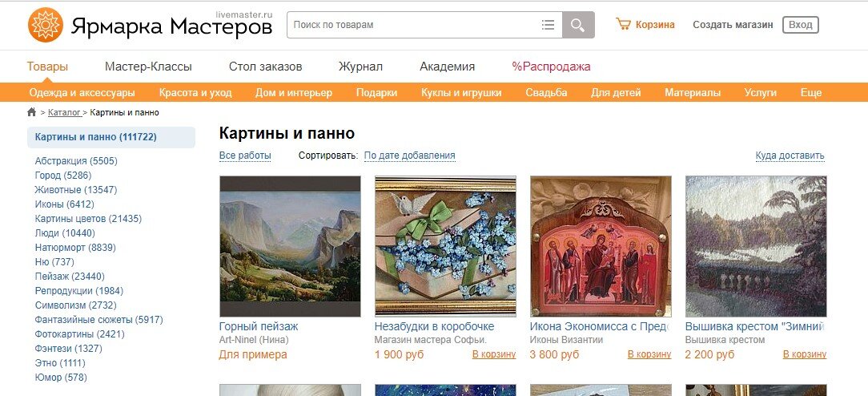868x396 pixels.
Task: Select Дом и интерьер category menu
Action: [x=293, y=92]
